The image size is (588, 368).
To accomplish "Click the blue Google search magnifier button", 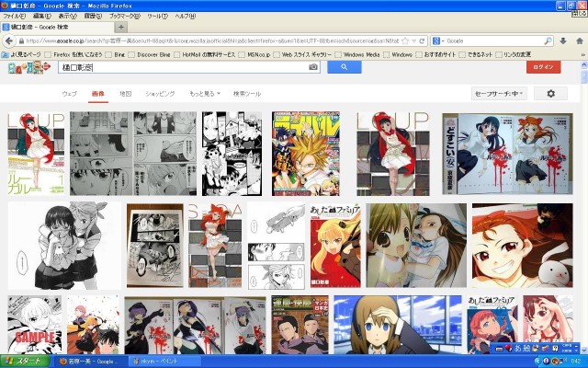I will pos(345,67).
